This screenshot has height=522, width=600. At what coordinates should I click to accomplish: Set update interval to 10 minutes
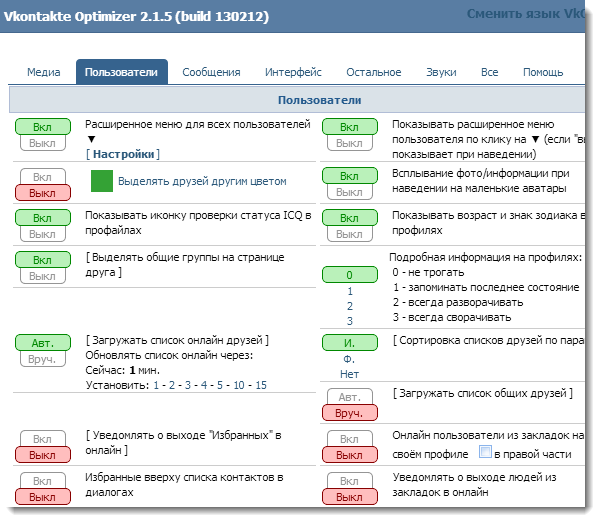pyautogui.click(x=239, y=385)
